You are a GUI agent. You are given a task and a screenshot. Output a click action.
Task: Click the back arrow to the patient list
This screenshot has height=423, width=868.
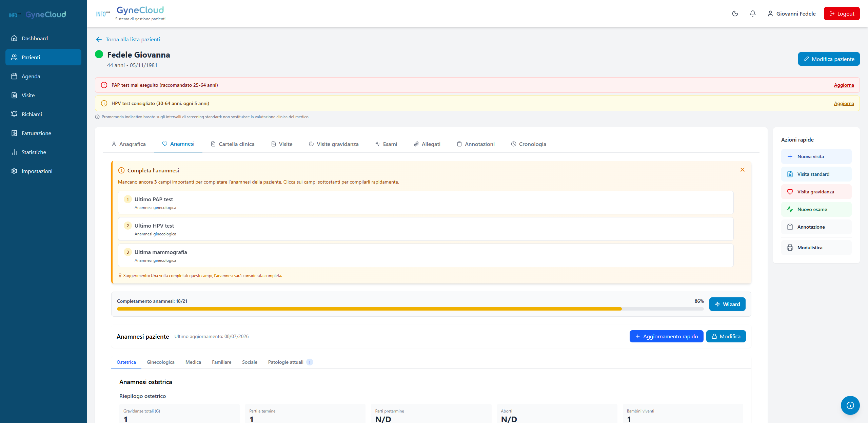(x=99, y=39)
